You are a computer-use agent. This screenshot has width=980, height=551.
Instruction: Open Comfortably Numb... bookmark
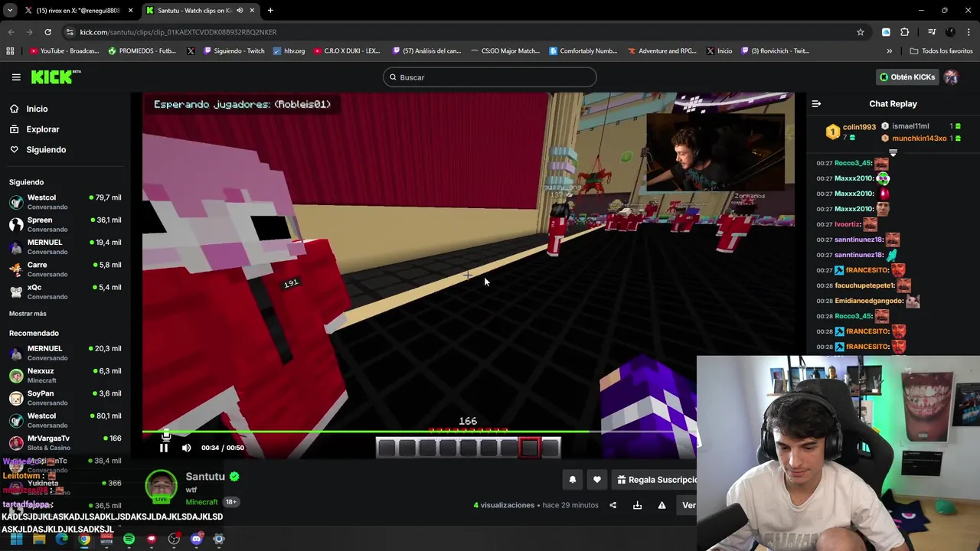pos(583,51)
